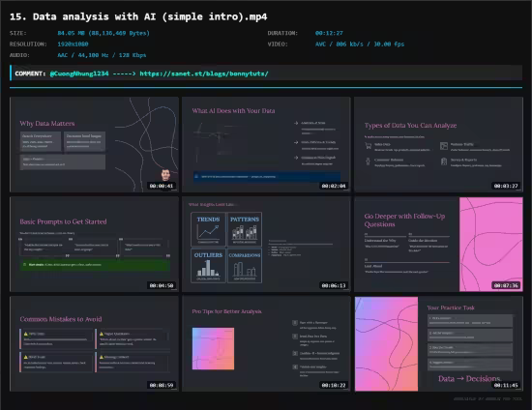The width and height of the screenshot is (532, 410).
Task: Click the OUTLIERS chart box
Action: tap(208, 266)
